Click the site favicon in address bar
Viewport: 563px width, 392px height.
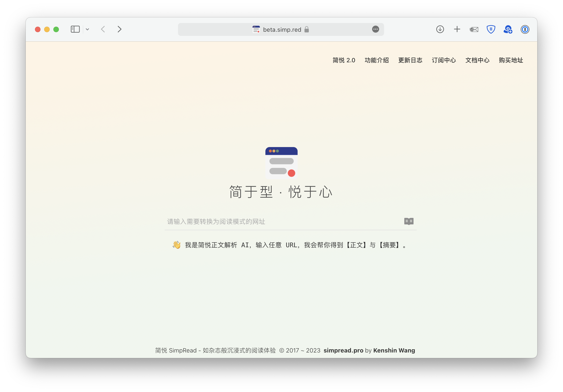[256, 29]
